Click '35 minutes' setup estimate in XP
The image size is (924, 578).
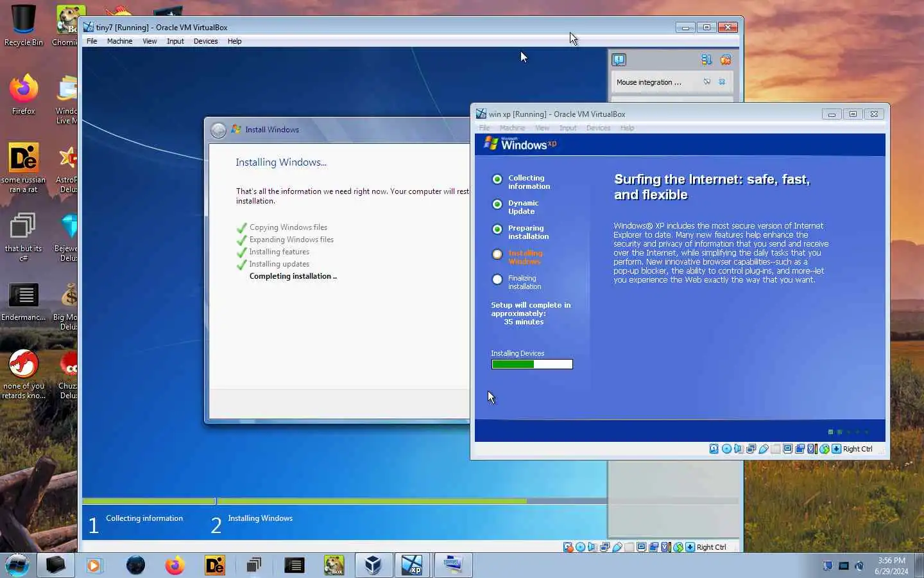(x=524, y=322)
